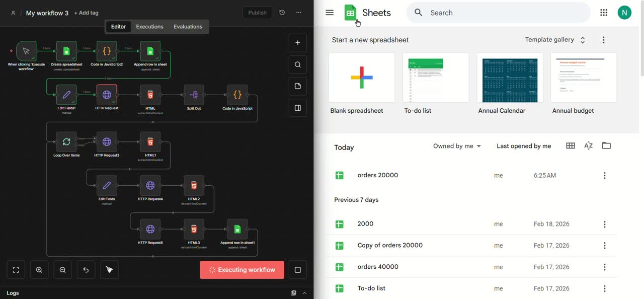Add a sticky note to the canvas
Viewport: 644px width, 299px height.
pos(297,86)
